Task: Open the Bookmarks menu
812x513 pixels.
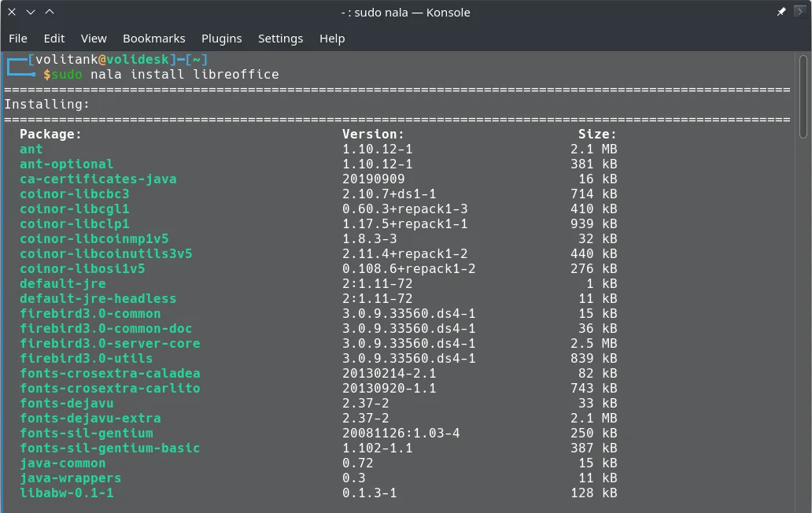Action: click(x=153, y=39)
